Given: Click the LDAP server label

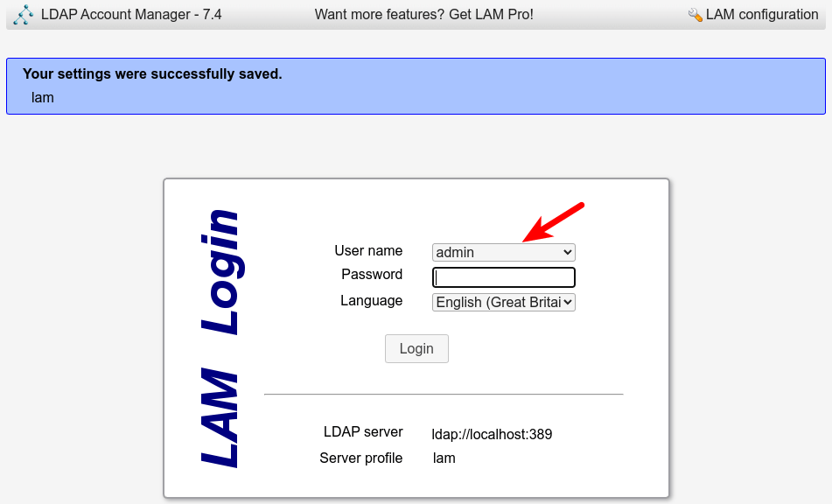Looking at the screenshot, I should pos(363,432).
